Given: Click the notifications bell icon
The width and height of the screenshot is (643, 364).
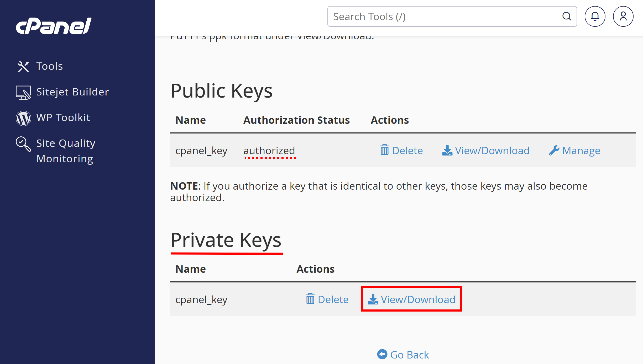Looking at the screenshot, I should pyautogui.click(x=595, y=16).
